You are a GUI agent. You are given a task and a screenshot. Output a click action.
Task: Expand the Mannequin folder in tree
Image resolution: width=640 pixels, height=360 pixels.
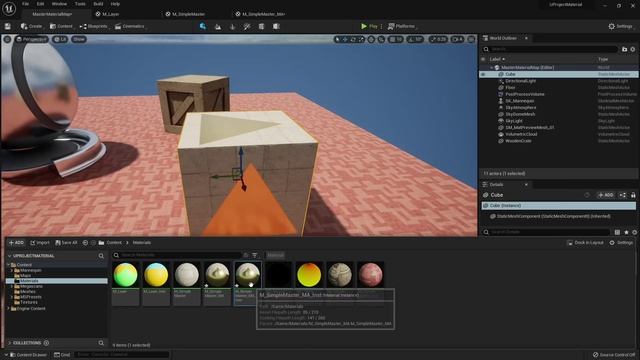point(12,270)
